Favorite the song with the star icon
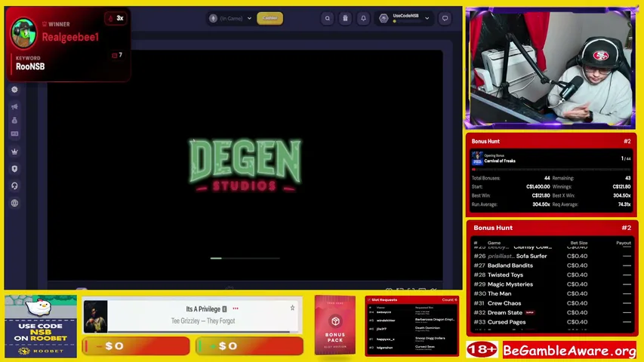Viewport: 644px width, 362px height. [292, 308]
